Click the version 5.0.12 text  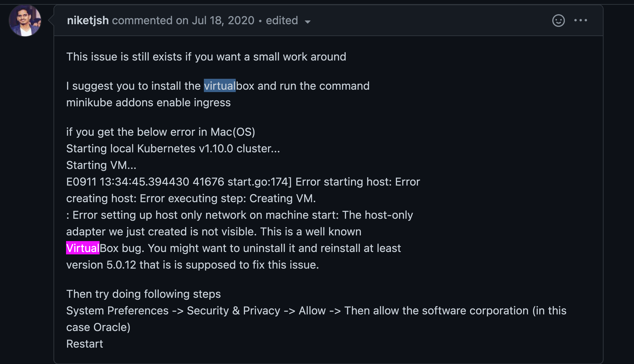(101, 265)
